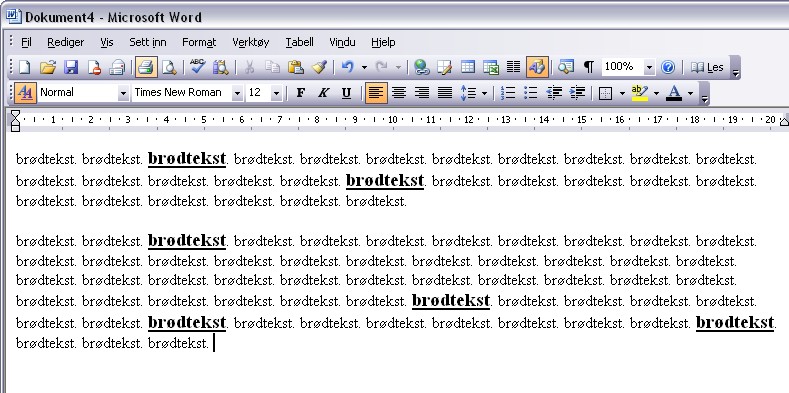
Task: Click the font size 12 input field
Action: [x=259, y=93]
